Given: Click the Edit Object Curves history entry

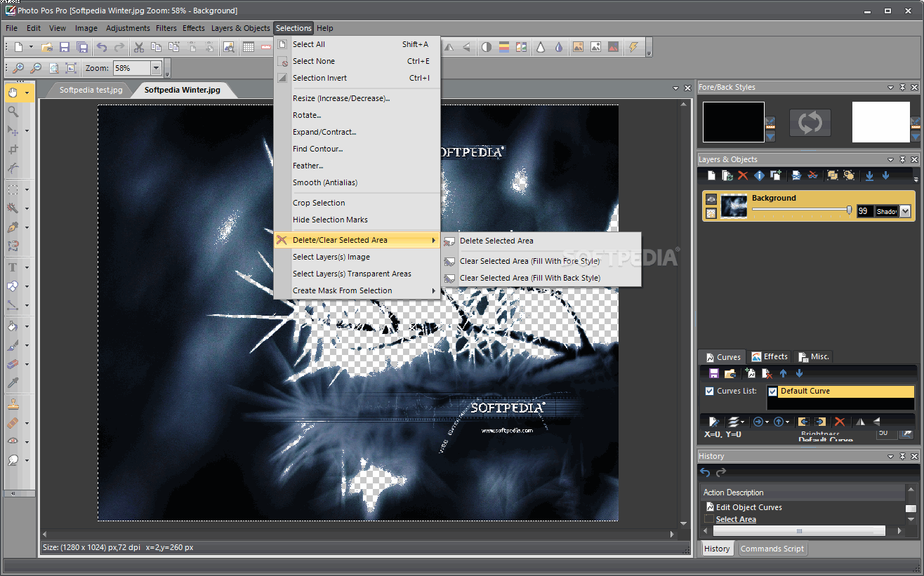Looking at the screenshot, I should coord(748,507).
